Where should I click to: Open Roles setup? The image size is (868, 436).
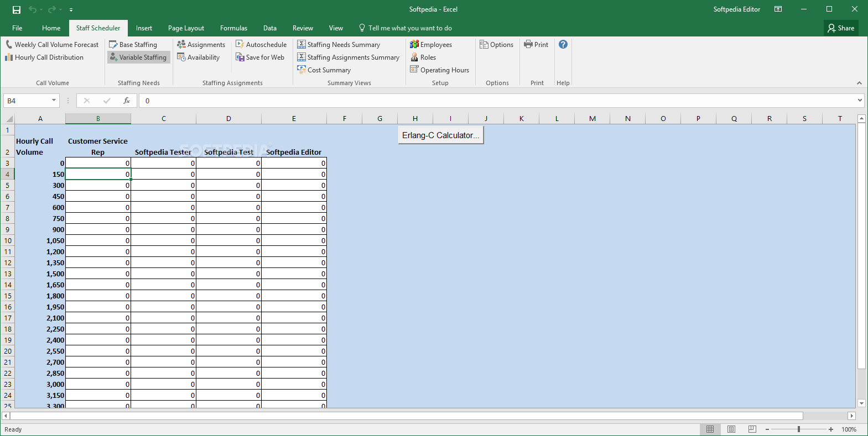pos(423,57)
